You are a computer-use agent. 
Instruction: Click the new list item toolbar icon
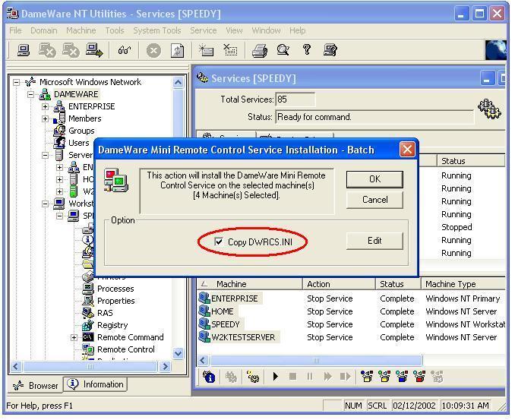(x=206, y=50)
